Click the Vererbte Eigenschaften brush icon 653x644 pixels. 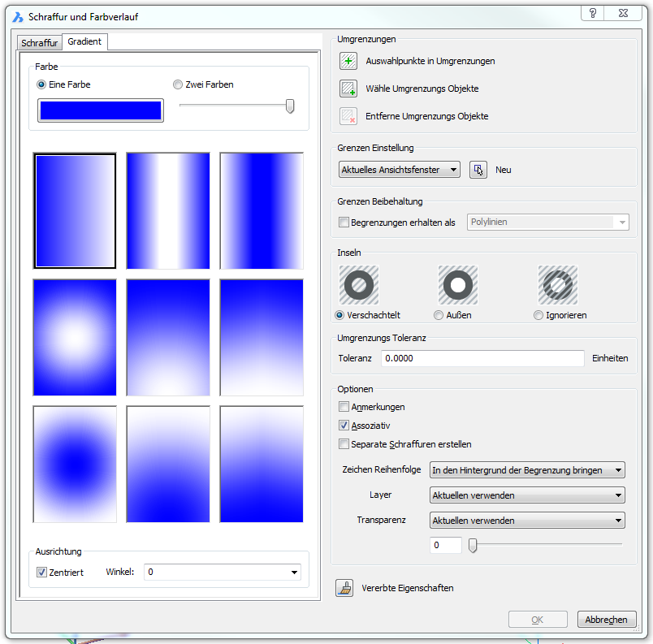coord(345,588)
